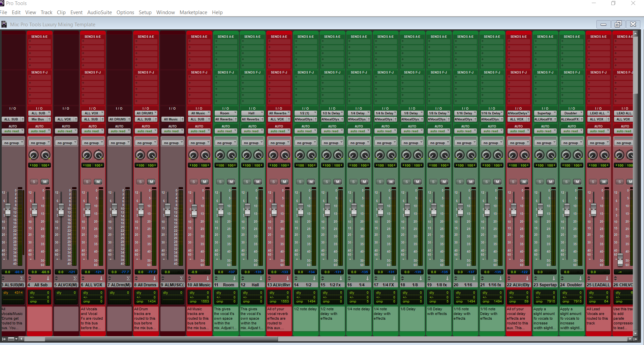Mute the Supertap track
Screen dimensions: 644x345
(551, 182)
